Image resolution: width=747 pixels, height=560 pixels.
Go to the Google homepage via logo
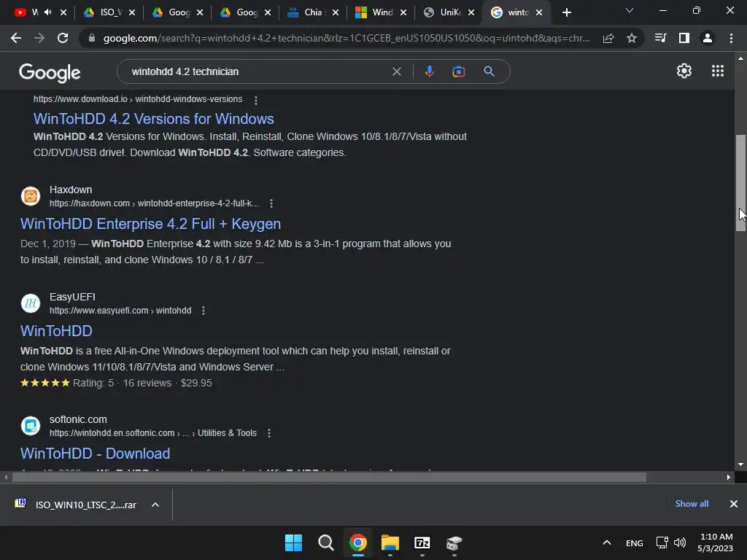(50, 72)
